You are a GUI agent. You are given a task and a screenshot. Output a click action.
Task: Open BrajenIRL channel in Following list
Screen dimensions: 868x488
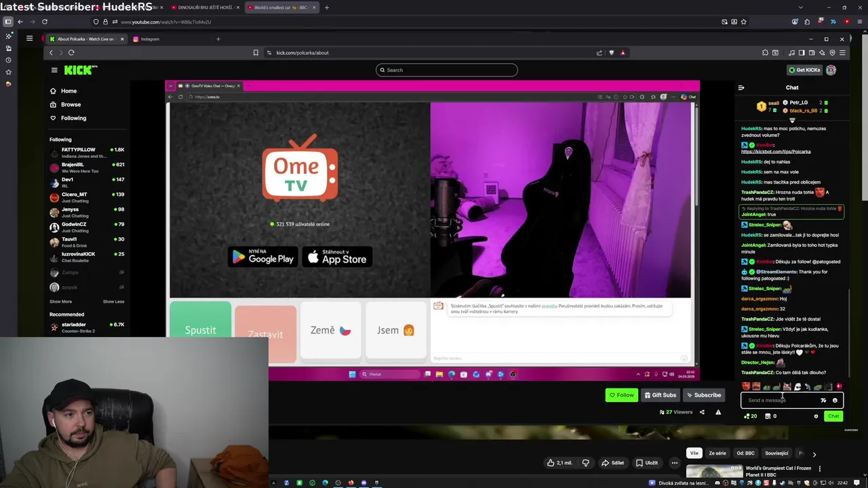[87, 167]
